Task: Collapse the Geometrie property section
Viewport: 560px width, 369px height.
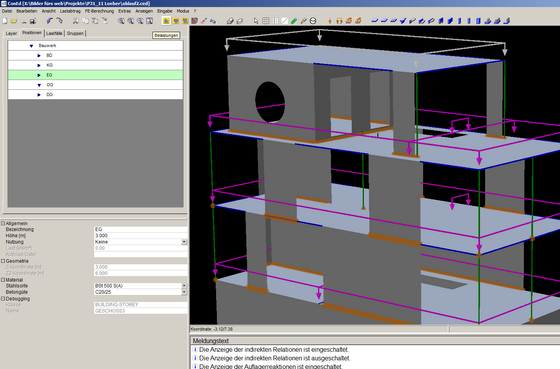Action: pyautogui.click(x=3, y=261)
